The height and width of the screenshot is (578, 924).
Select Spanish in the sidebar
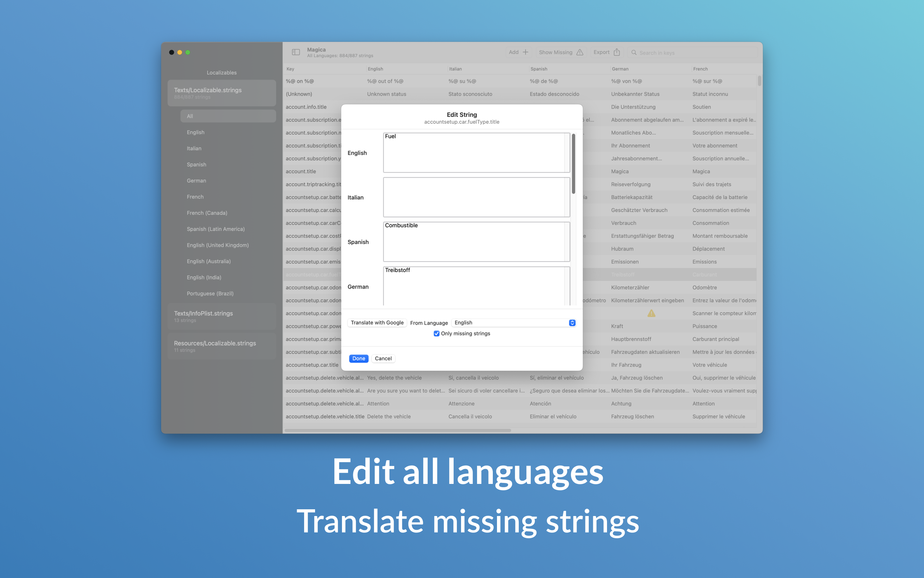click(196, 164)
